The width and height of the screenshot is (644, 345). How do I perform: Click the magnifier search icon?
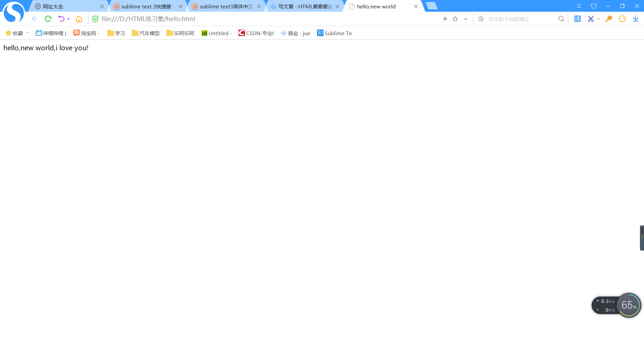(x=561, y=19)
